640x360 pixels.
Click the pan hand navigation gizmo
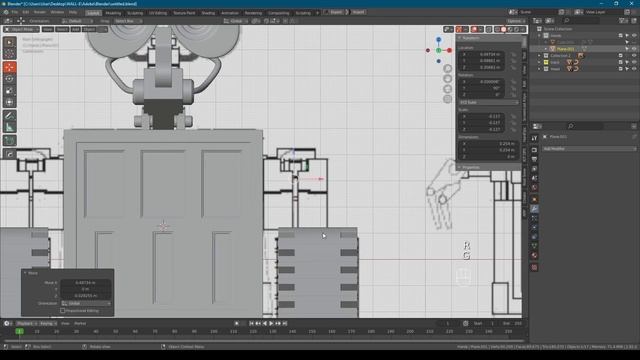pos(448,79)
